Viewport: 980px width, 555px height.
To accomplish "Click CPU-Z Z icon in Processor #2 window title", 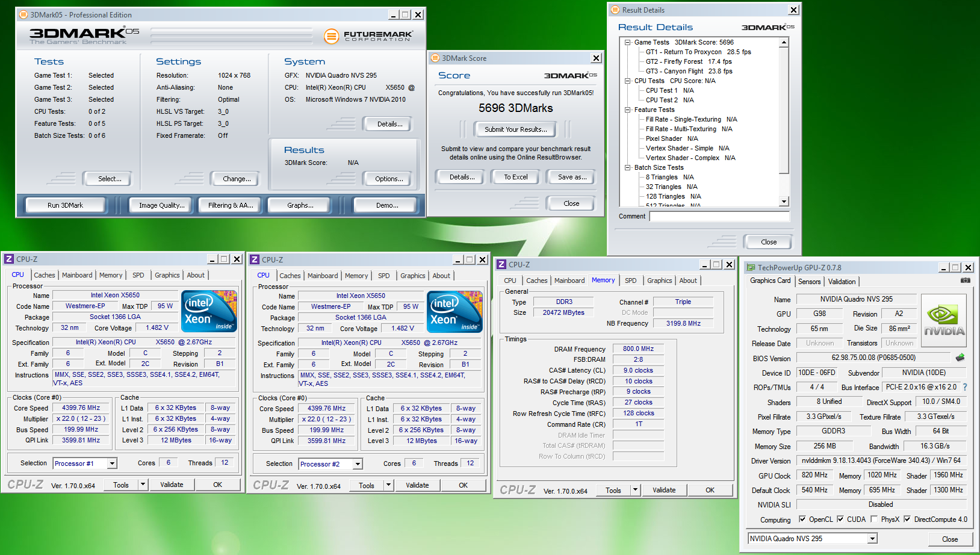I will (255, 259).
